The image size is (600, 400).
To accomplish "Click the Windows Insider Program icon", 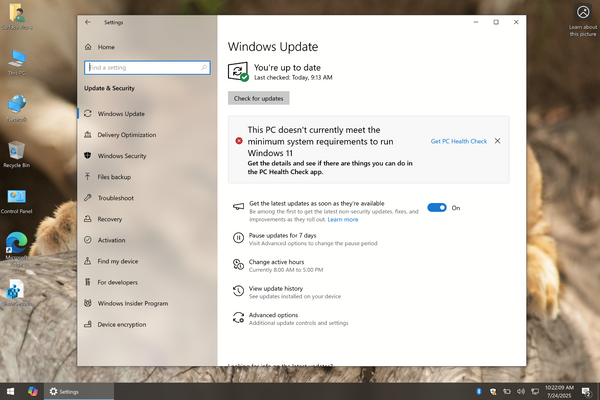I will [88, 303].
